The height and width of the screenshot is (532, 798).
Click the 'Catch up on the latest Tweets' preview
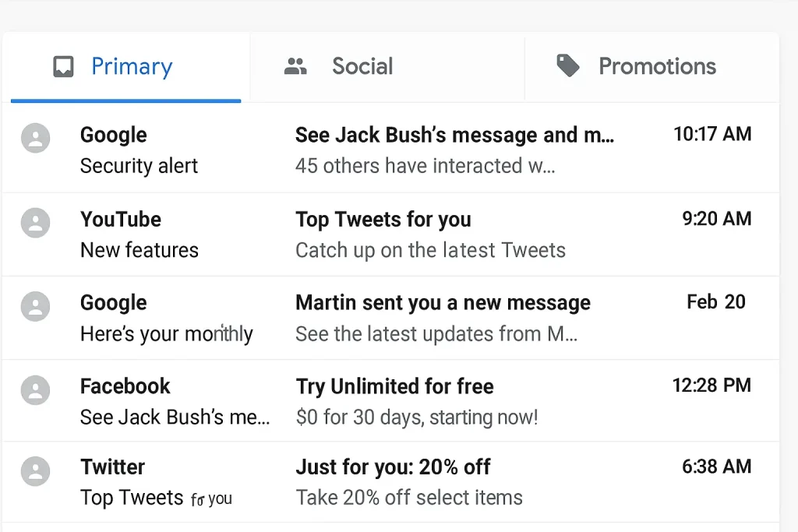[x=430, y=250]
